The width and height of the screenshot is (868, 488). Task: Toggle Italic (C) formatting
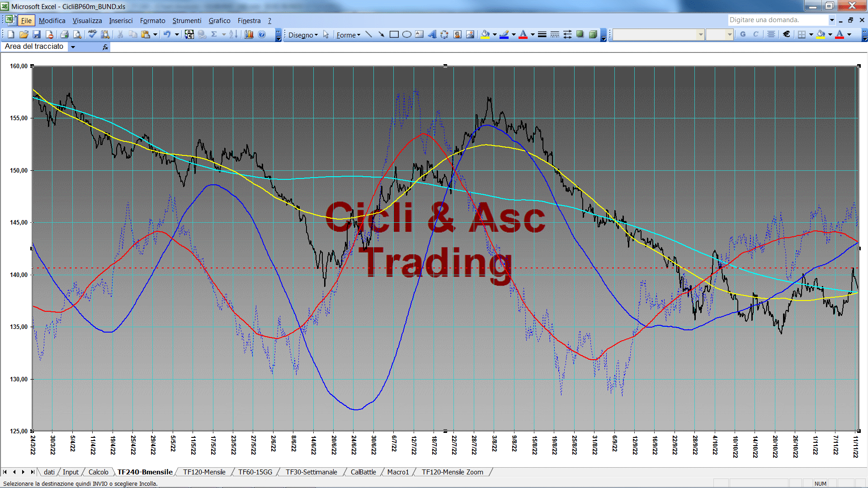coord(755,34)
